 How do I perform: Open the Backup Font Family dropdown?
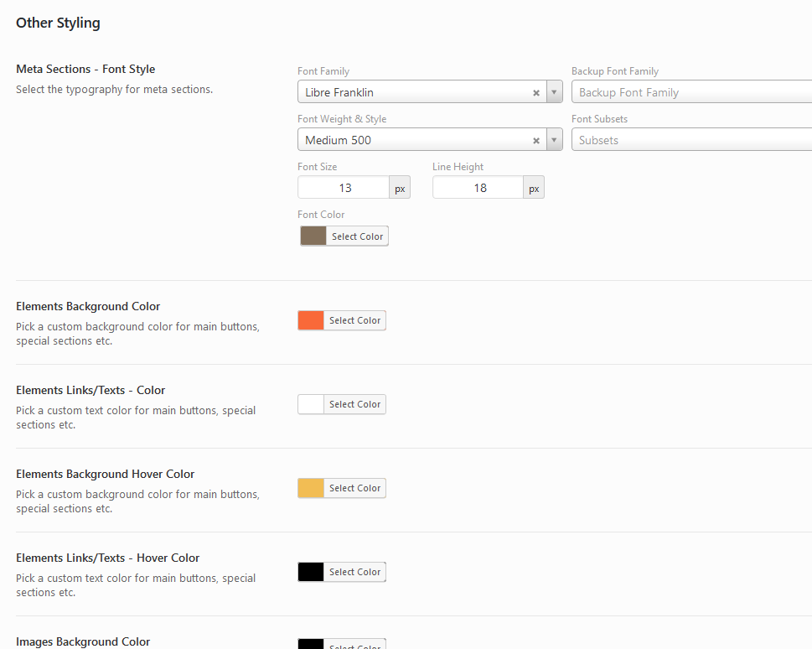(x=690, y=92)
